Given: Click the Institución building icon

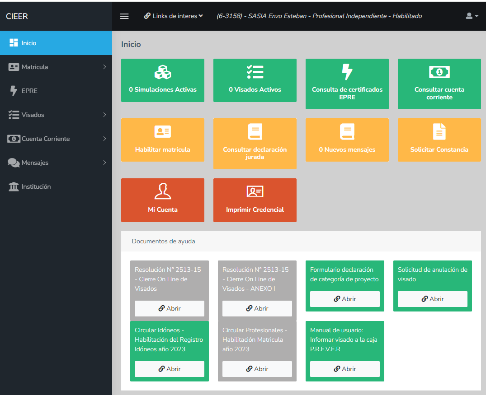Looking at the screenshot, I should [14, 186].
